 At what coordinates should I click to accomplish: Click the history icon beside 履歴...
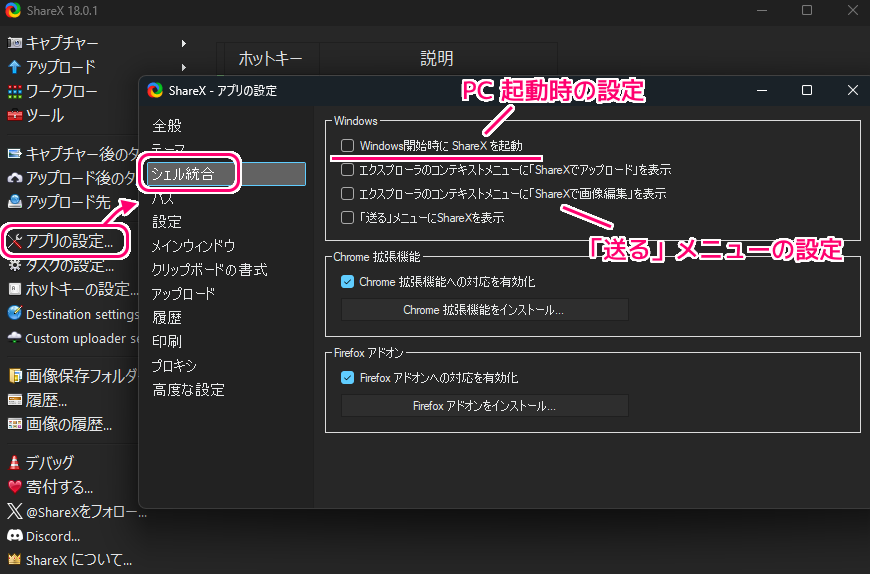coord(15,400)
